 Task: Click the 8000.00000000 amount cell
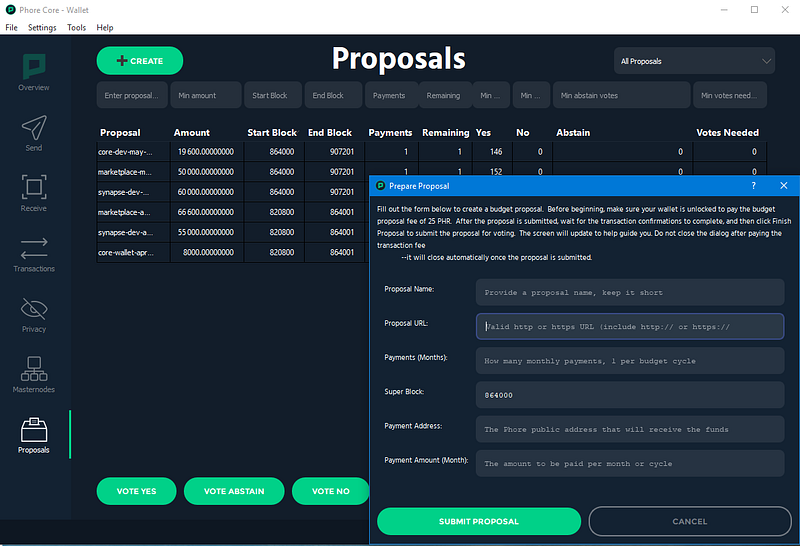[207, 252]
